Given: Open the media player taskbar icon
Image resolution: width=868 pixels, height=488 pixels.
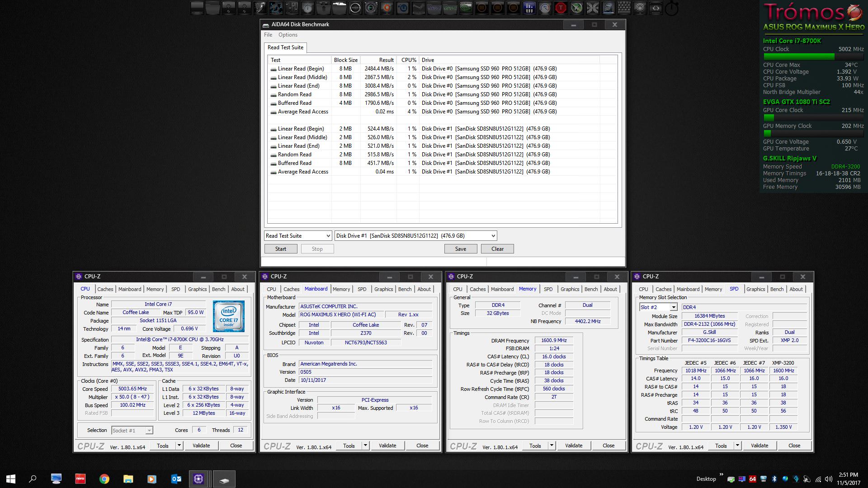Looking at the screenshot, I should click(x=152, y=479).
